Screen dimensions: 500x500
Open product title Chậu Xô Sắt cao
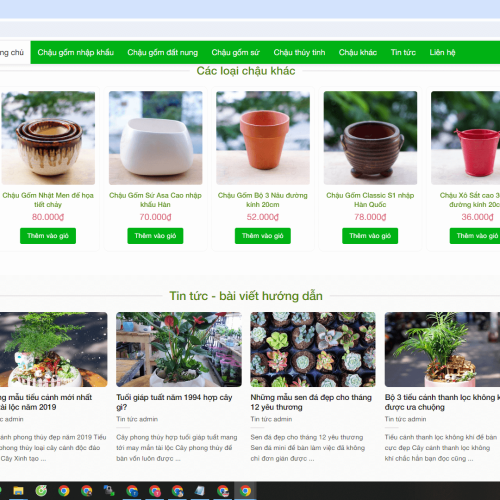[470, 200]
